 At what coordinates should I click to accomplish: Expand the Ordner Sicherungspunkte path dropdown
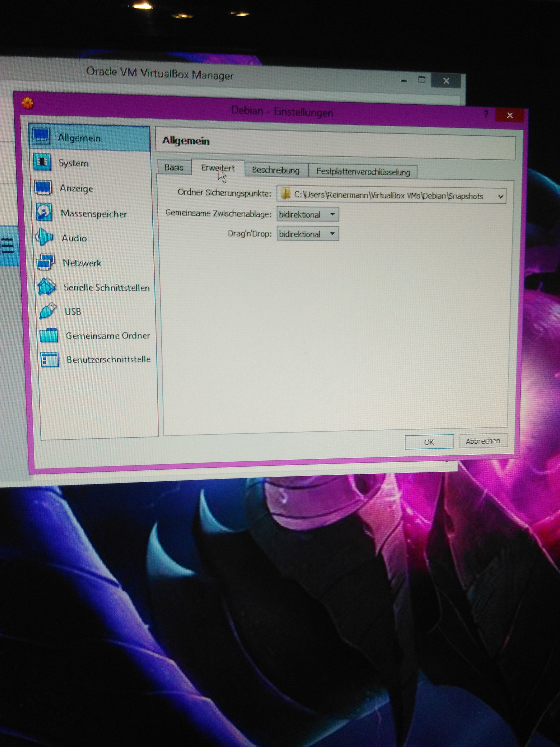click(x=500, y=197)
